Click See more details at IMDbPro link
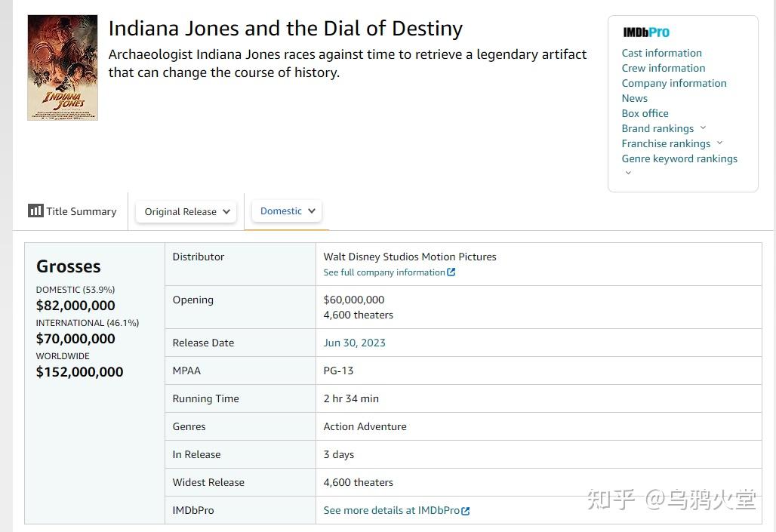 pos(392,511)
